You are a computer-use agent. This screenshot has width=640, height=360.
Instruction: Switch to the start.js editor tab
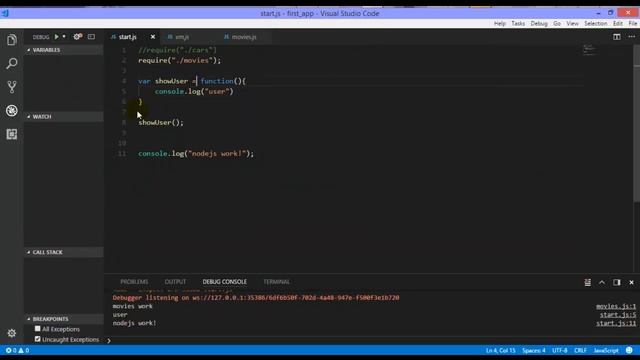point(127,37)
